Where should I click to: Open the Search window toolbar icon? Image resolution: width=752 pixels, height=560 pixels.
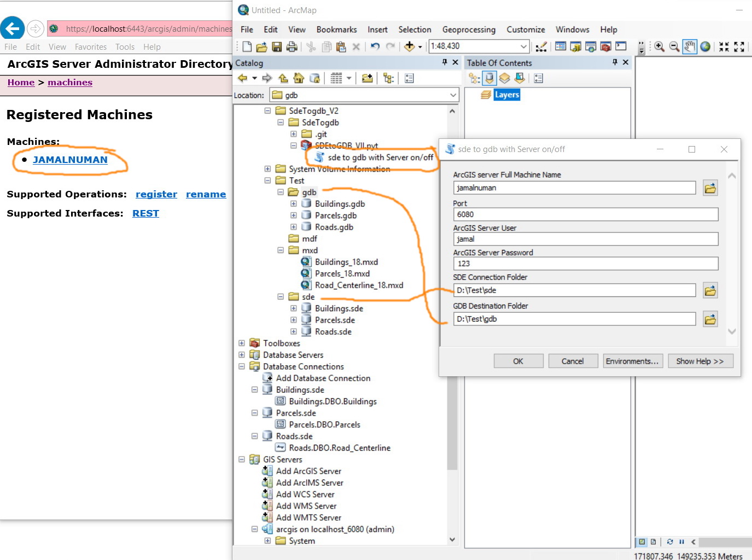tap(591, 46)
